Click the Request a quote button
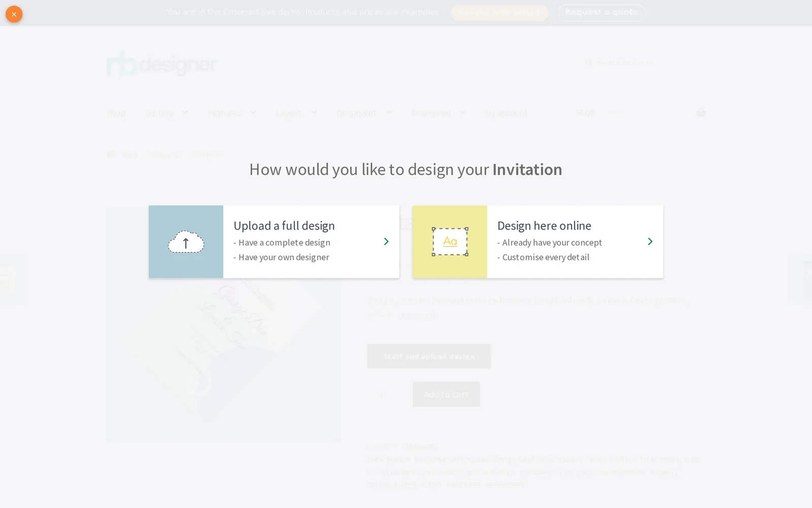 601,12
